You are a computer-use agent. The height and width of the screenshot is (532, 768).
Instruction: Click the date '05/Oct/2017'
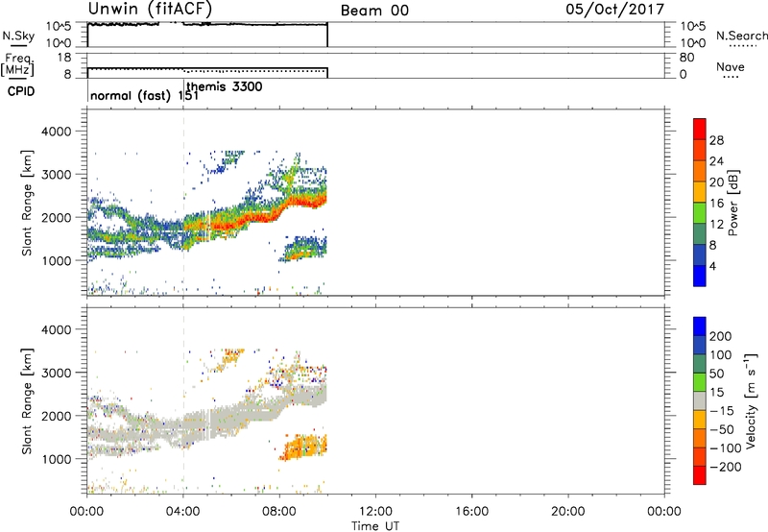pos(615,10)
